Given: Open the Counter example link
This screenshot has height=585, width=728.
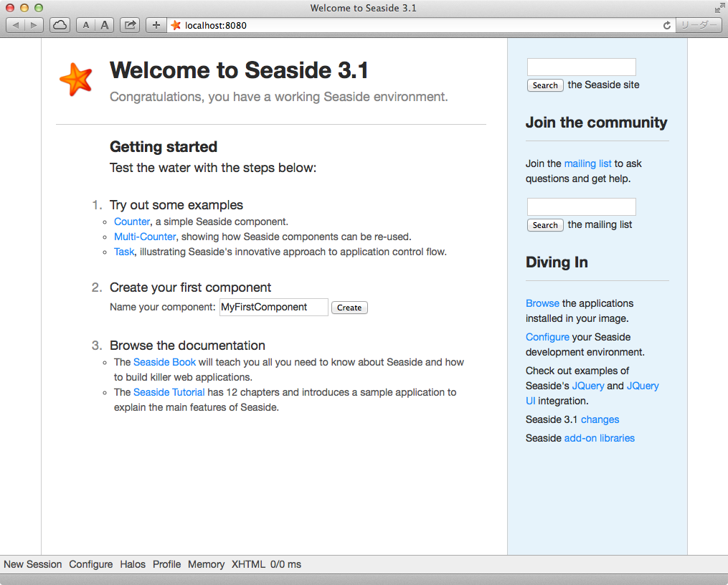Looking at the screenshot, I should click(x=132, y=222).
